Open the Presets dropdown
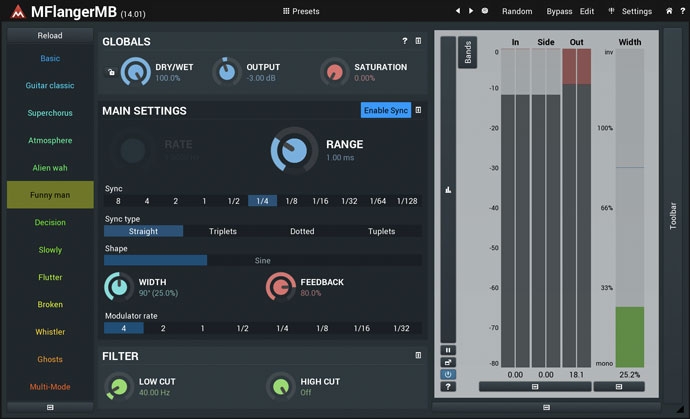 tap(301, 11)
